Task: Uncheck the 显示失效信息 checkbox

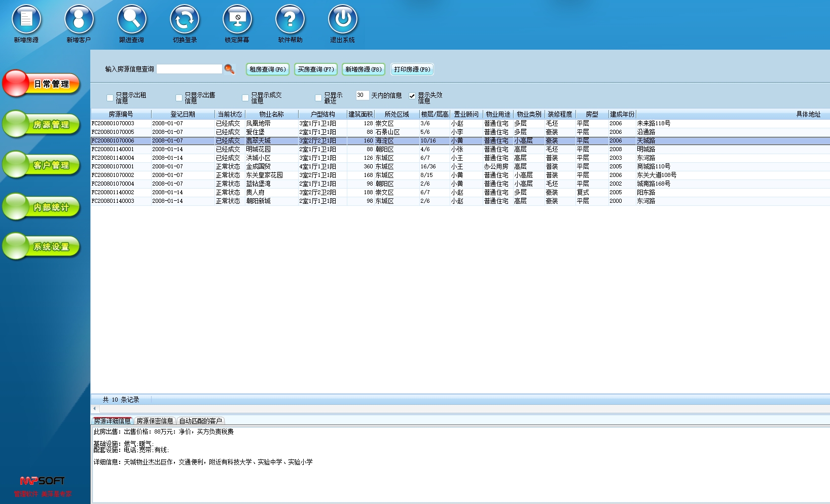Action: (x=412, y=96)
